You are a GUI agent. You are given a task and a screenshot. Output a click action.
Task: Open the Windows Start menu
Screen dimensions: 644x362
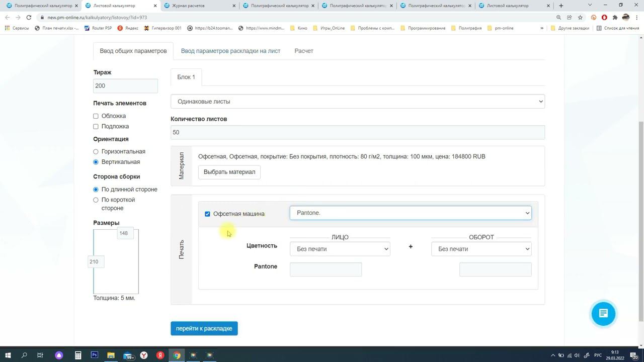[x=8, y=355]
